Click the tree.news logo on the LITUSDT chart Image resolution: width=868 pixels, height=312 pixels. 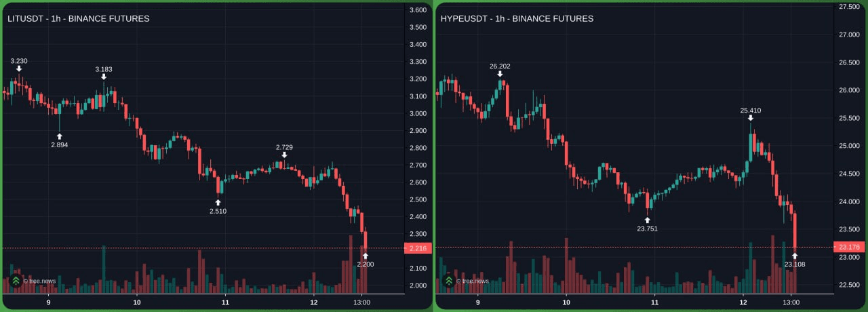(x=16, y=280)
